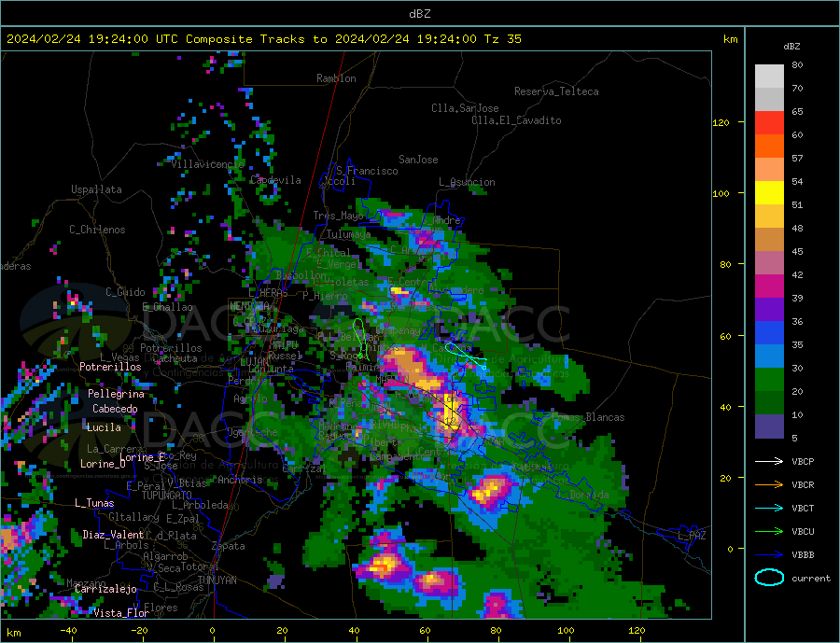The image size is (840, 643).
Task: Click the L_Asuncion place label
Action: 467,182
